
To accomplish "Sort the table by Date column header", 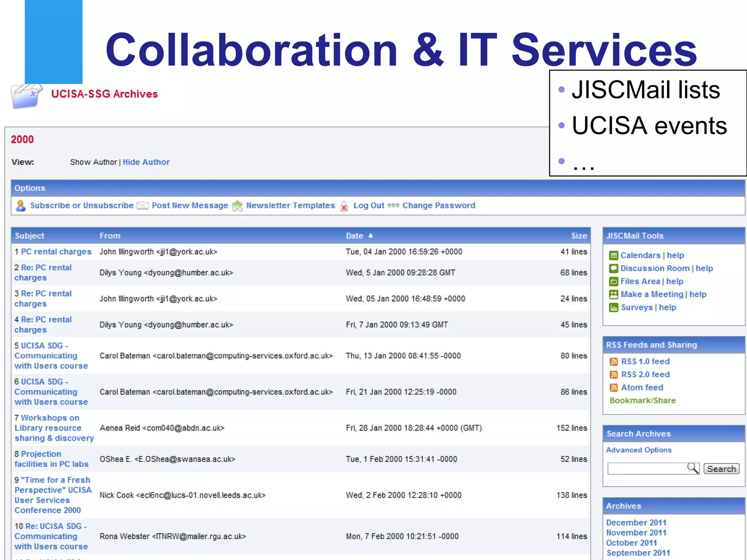I will pyautogui.click(x=355, y=236).
